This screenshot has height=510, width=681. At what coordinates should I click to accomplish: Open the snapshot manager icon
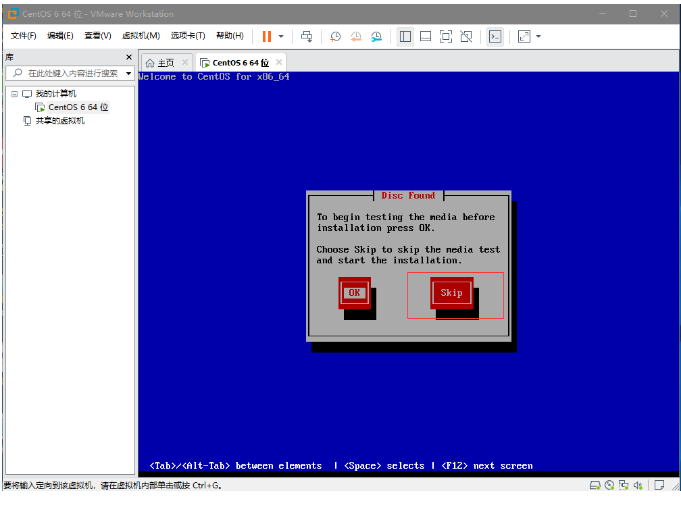pyautogui.click(x=376, y=36)
